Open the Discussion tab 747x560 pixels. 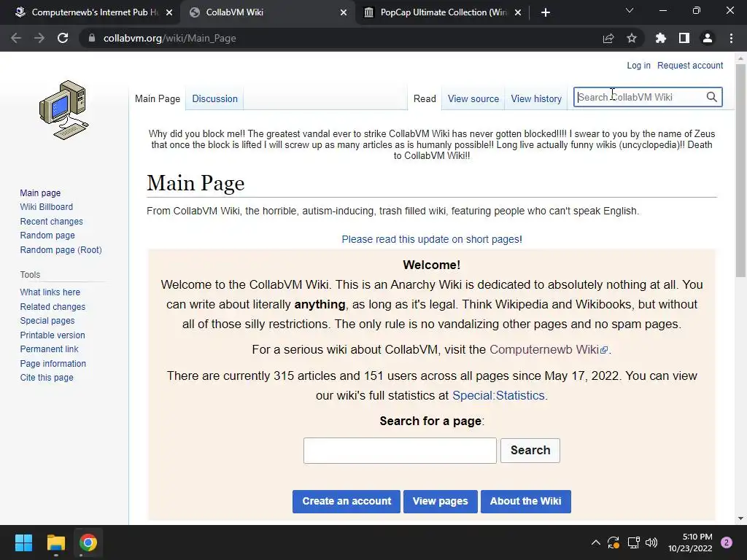(215, 98)
